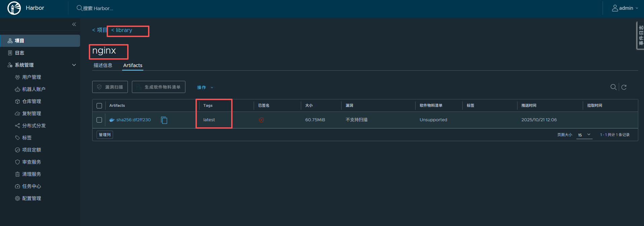Image resolution: width=644 pixels, height=226 pixels.
Task: Click the 系统管理 sidebar item
Action: click(24, 65)
